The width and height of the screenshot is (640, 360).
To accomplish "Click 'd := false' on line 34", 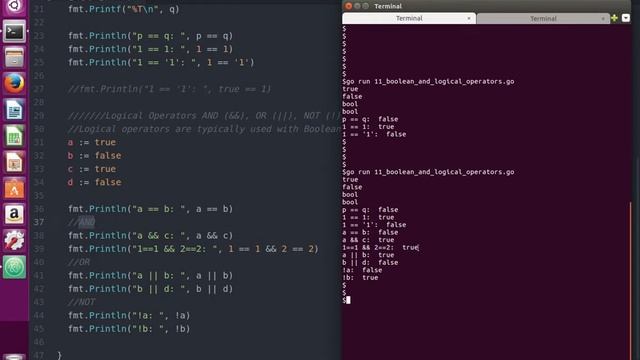I will point(94,182).
